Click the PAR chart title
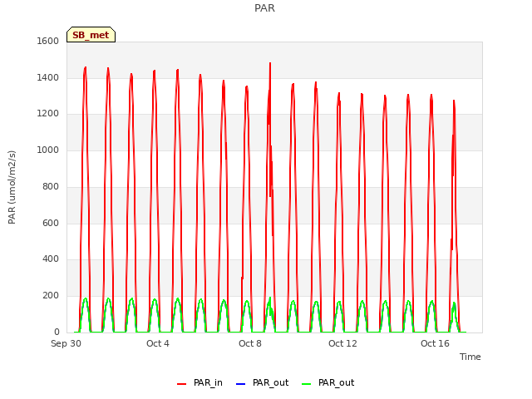Screen dimensions: 532x399 coord(264,7)
